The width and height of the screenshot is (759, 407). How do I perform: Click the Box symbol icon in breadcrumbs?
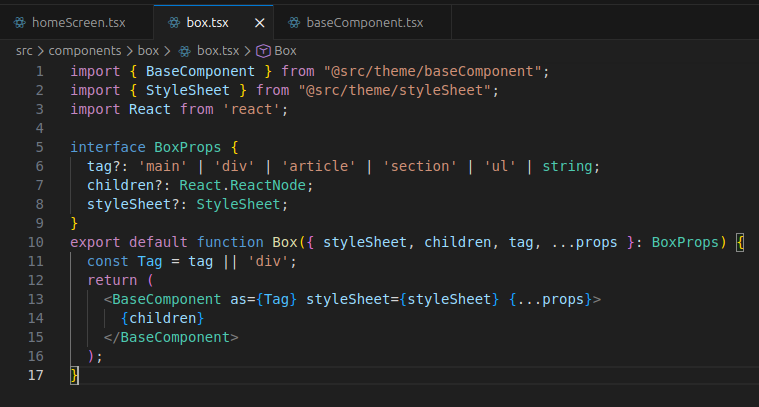263,50
